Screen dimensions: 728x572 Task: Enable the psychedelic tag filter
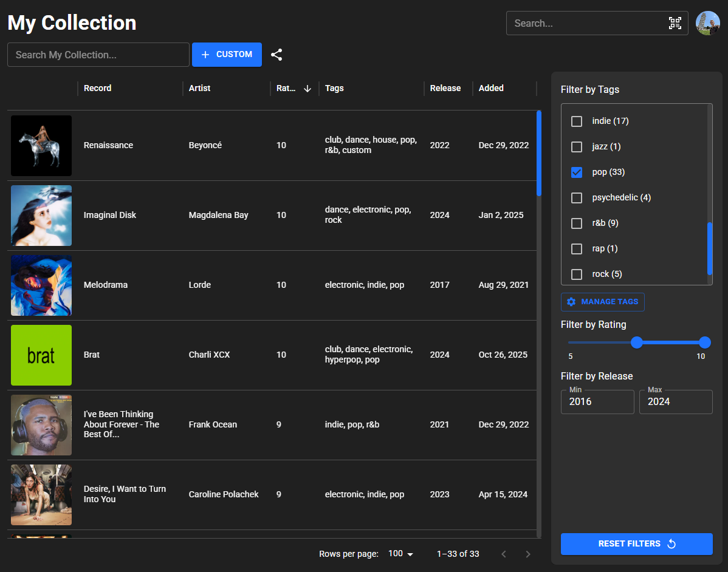coord(576,197)
